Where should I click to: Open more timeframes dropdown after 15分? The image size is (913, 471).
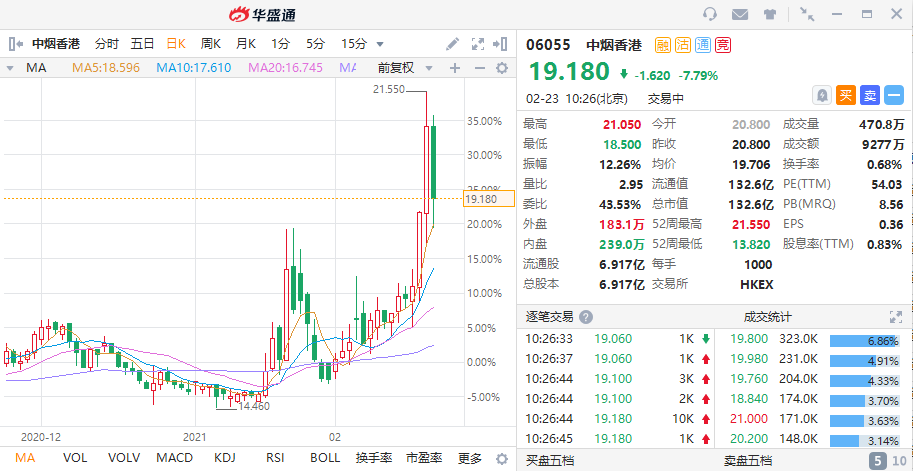(x=380, y=44)
